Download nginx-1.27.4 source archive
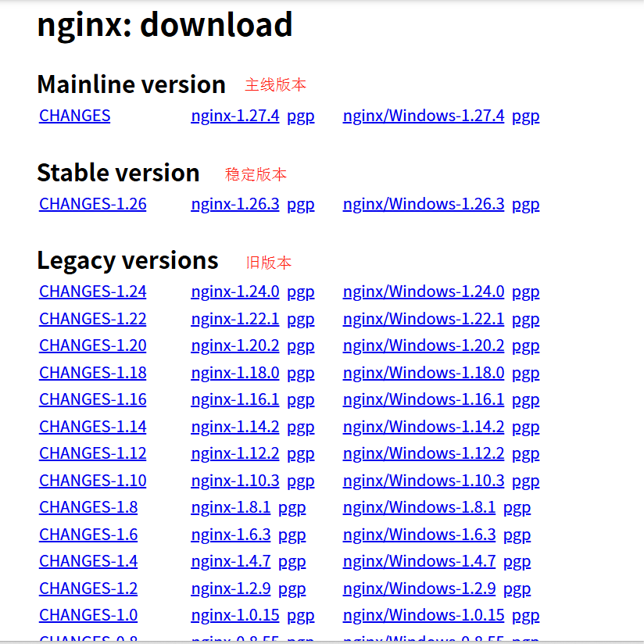This screenshot has height=644, width=644. (235, 115)
